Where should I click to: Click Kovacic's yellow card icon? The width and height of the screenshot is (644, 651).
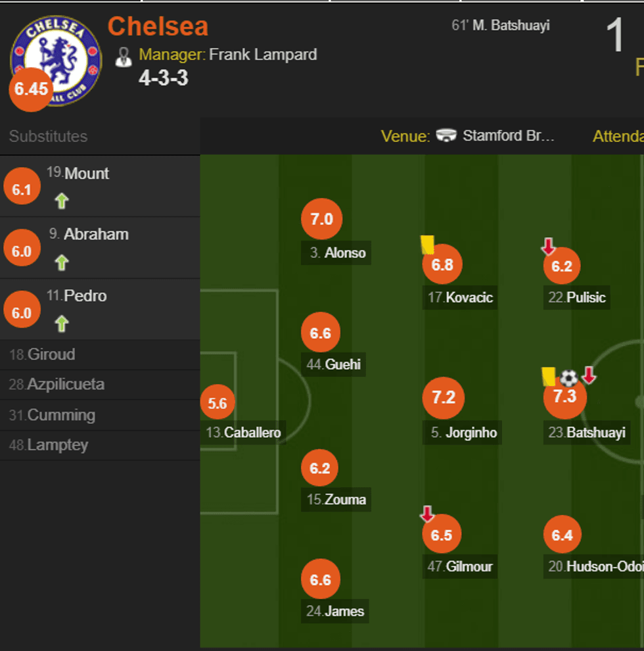point(427,245)
